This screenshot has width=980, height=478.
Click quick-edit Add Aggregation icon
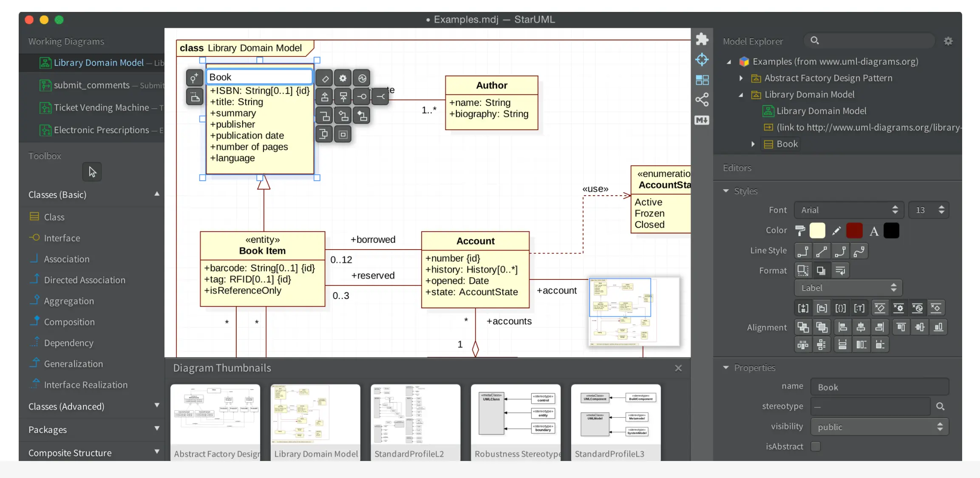pyautogui.click(x=343, y=116)
